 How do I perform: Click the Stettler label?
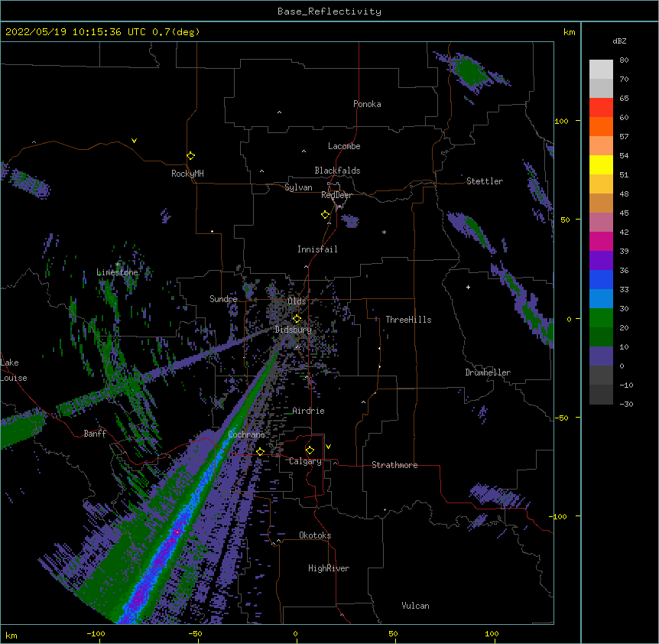(x=485, y=181)
